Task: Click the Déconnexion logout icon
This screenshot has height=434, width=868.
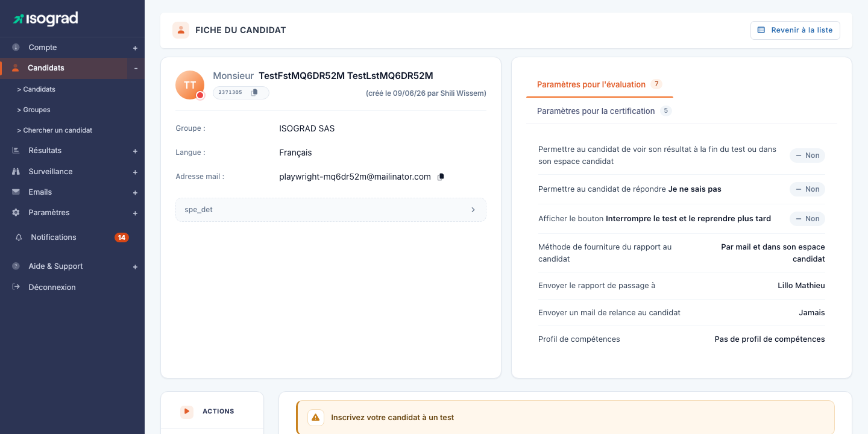Action: pyautogui.click(x=16, y=287)
